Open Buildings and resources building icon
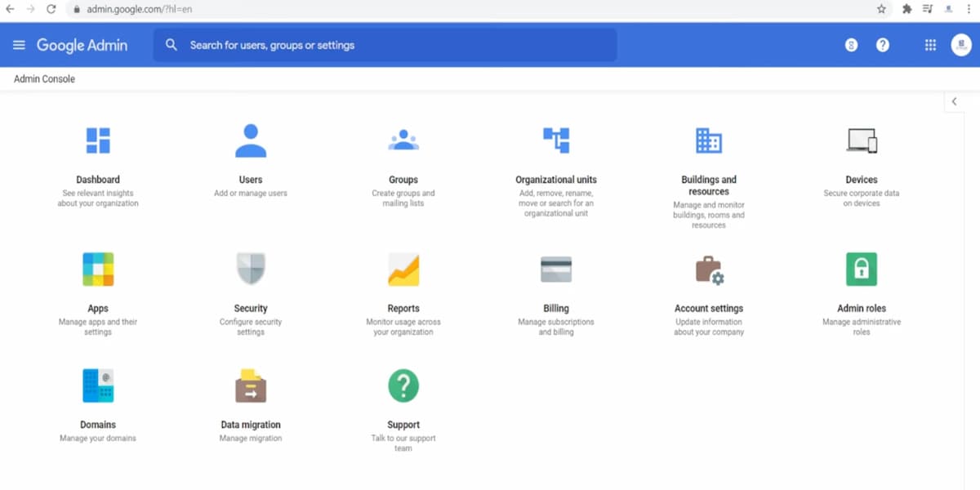The image size is (980, 490). (709, 140)
